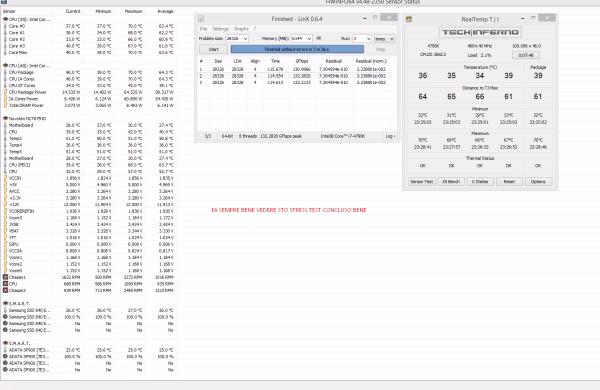The height and width of the screenshot is (390, 600).
Task: Click the Maximum column header in HWiNFO
Action: (x=133, y=11)
